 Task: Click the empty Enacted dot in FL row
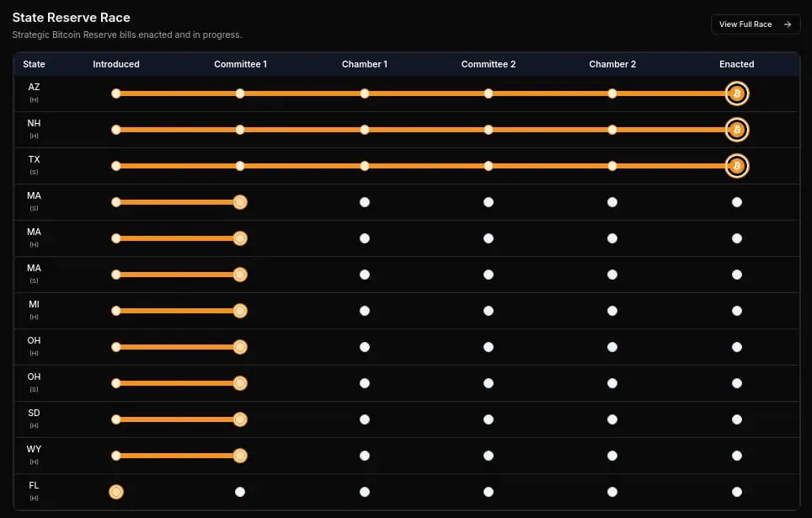point(736,492)
